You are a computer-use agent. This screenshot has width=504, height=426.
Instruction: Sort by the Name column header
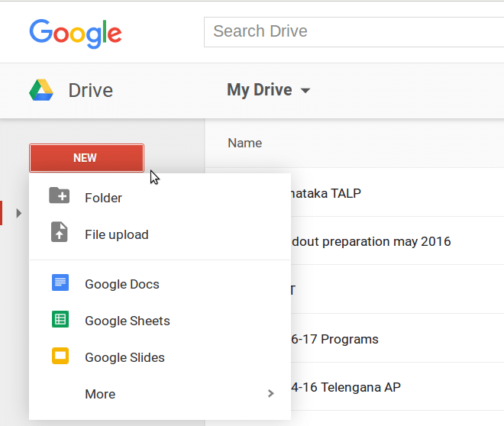(245, 143)
